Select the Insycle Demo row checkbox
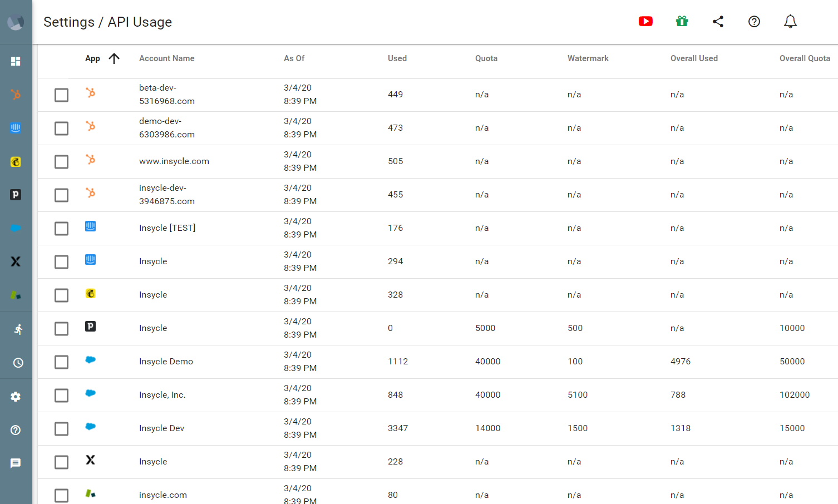 click(x=61, y=362)
